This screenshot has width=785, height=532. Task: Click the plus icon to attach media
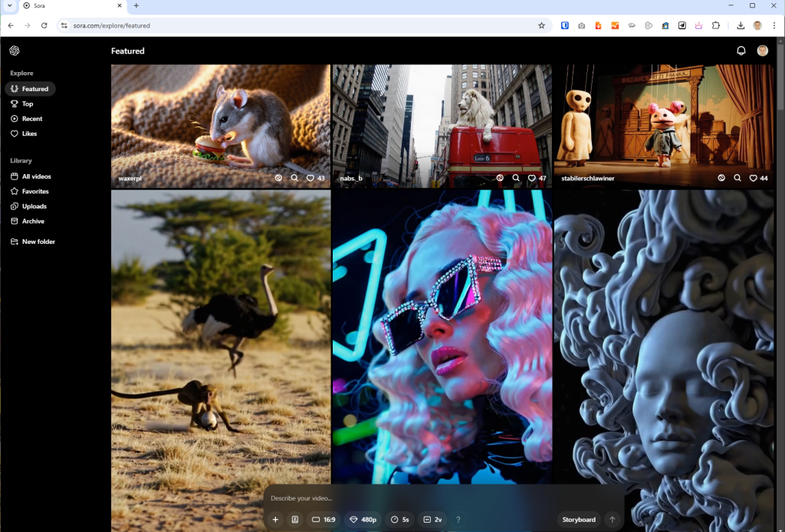point(275,520)
